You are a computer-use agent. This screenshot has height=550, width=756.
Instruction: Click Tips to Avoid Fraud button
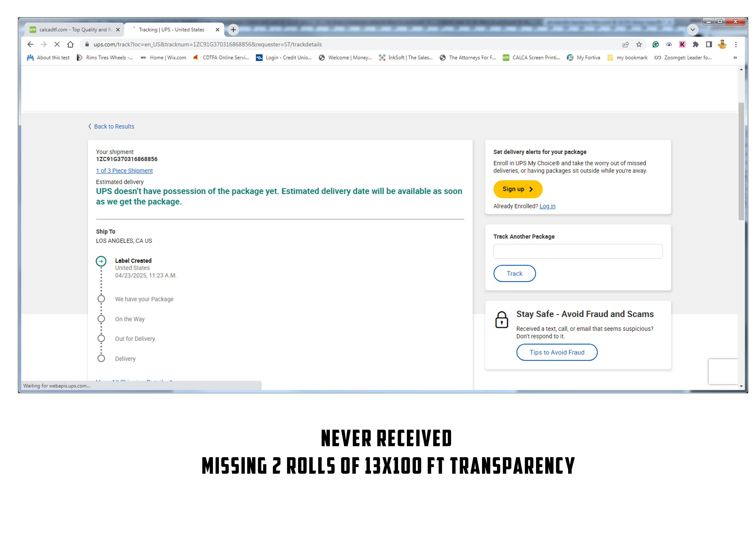[557, 352]
